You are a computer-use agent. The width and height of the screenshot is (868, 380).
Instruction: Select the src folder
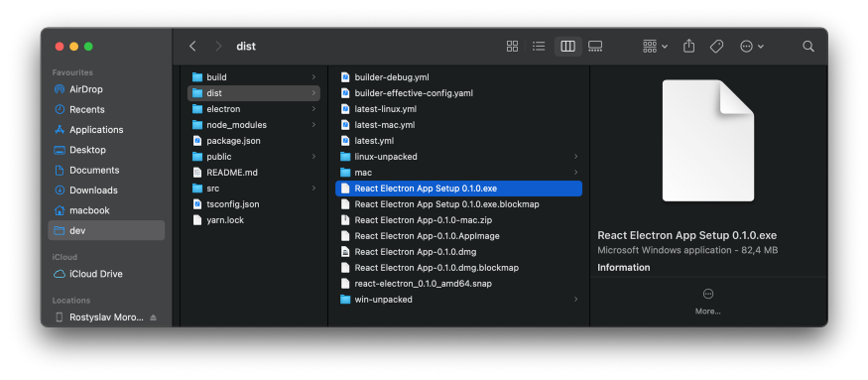(254, 189)
